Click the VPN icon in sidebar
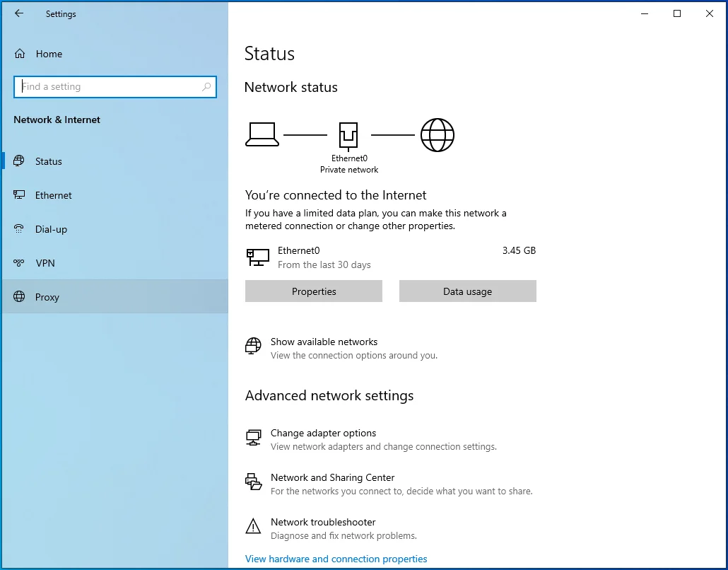The height and width of the screenshot is (570, 728). click(19, 263)
